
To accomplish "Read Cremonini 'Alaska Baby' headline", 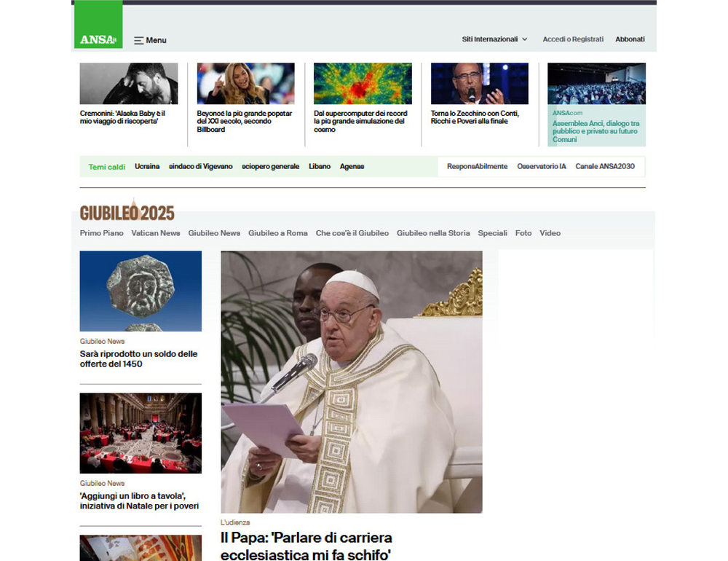I will pos(122,117).
